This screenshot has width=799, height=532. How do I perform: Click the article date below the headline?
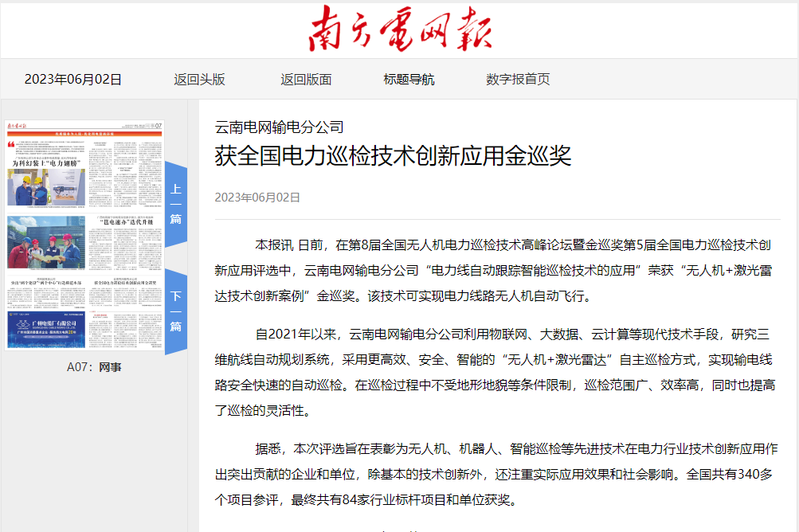point(257,197)
